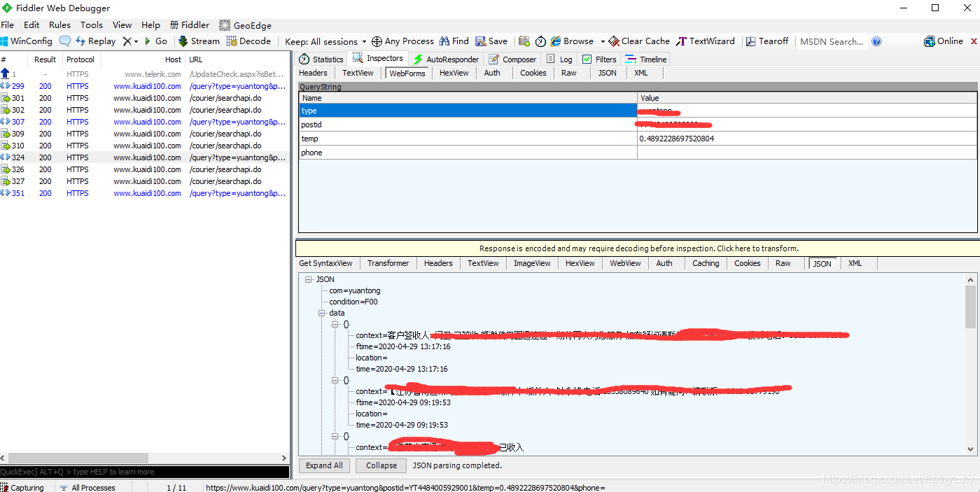Image resolution: width=980 pixels, height=492 pixels.
Task: Clear Cache via the toolbar
Action: point(639,41)
